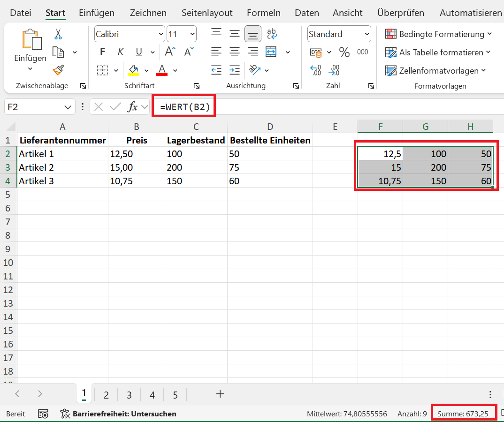Open Zahl number format dialog launcher
Image resolution: width=504 pixels, height=422 pixels.
click(371, 86)
